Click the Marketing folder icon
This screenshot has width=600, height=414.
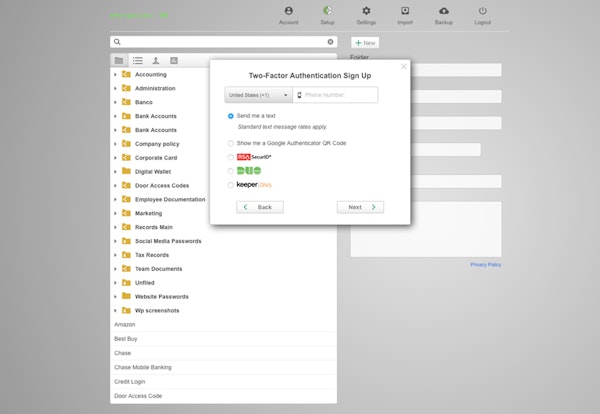(126, 213)
